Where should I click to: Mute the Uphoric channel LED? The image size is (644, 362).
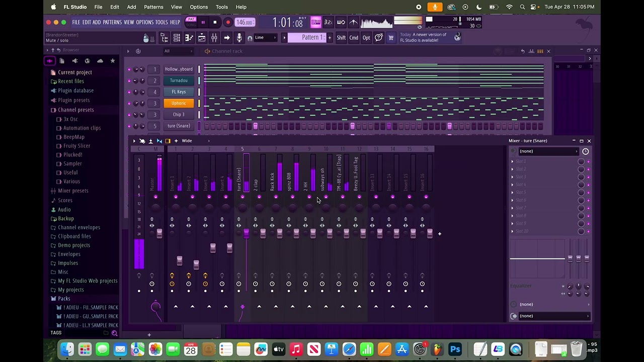(129, 103)
